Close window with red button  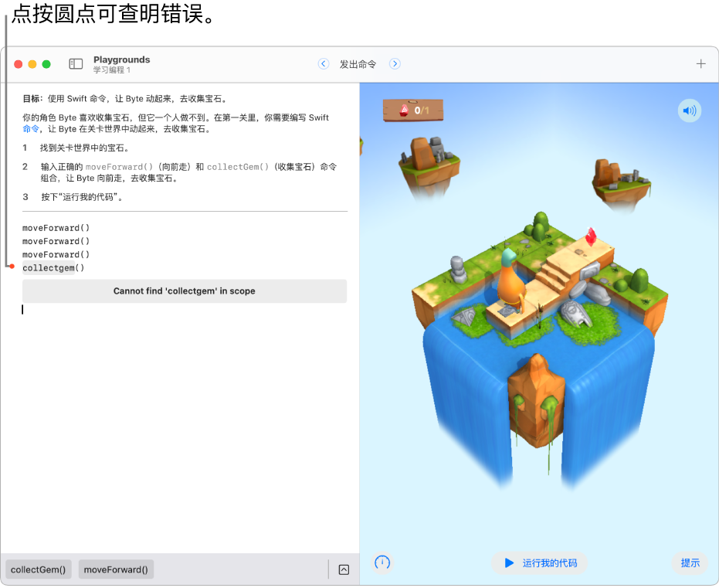(x=19, y=64)
